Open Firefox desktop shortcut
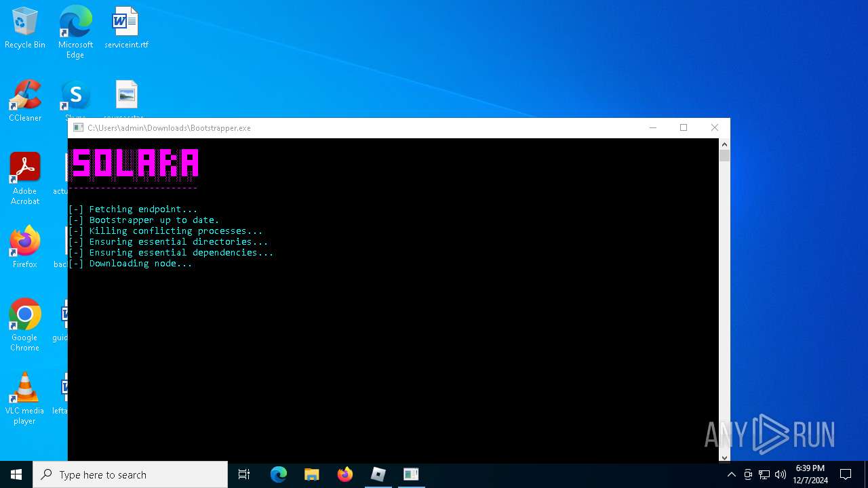 click(x=25, y=247)
